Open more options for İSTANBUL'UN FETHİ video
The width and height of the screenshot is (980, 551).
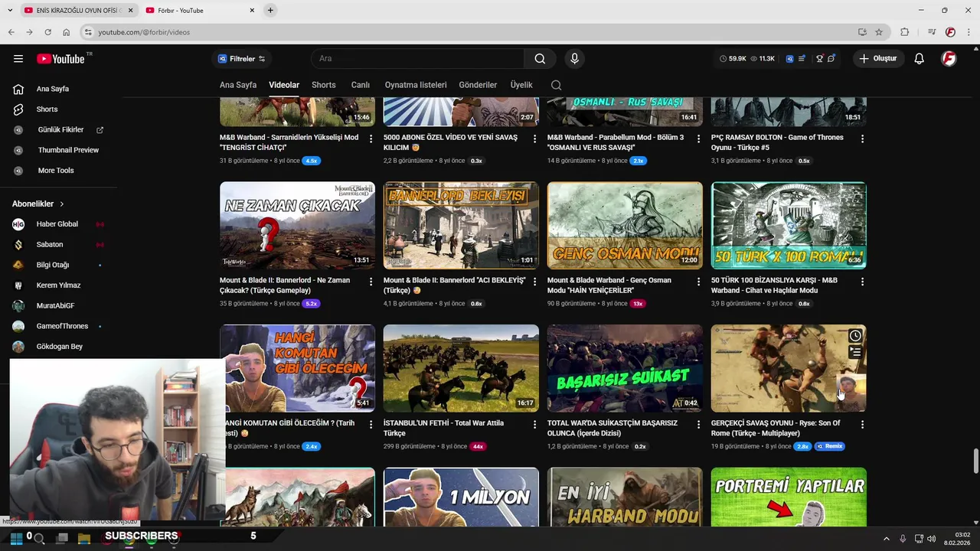pyautogui.click(x=534, y=425)
